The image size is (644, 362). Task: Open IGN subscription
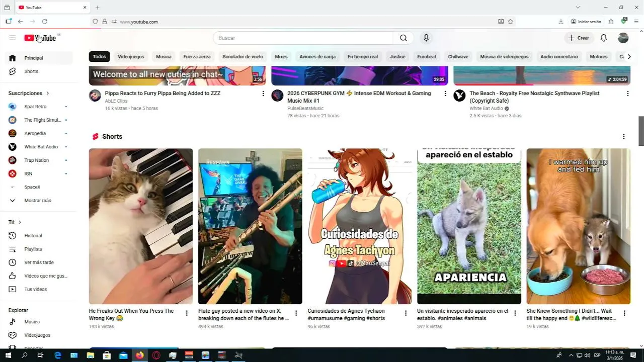coord(39,174)
